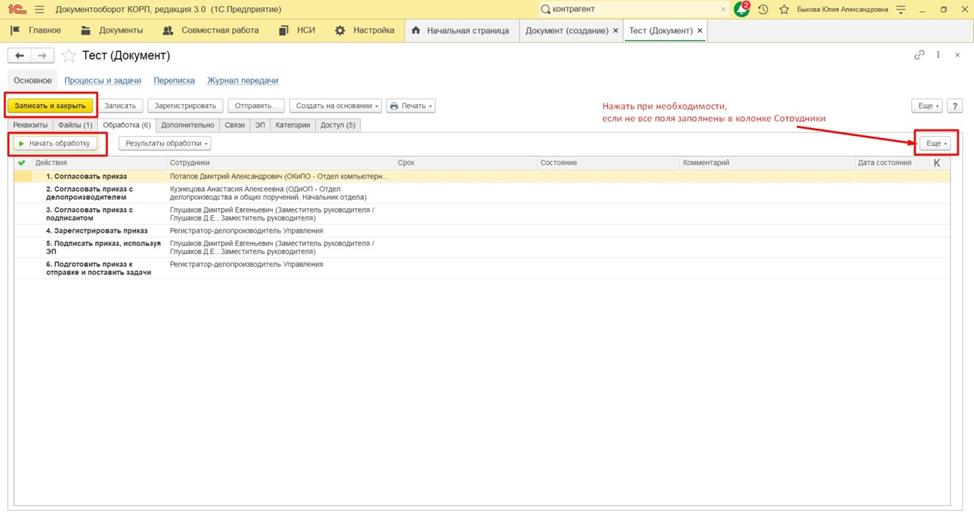Open Настройка section
The height and width of the screenshot is (512, 974).
[x=365, y=30]
